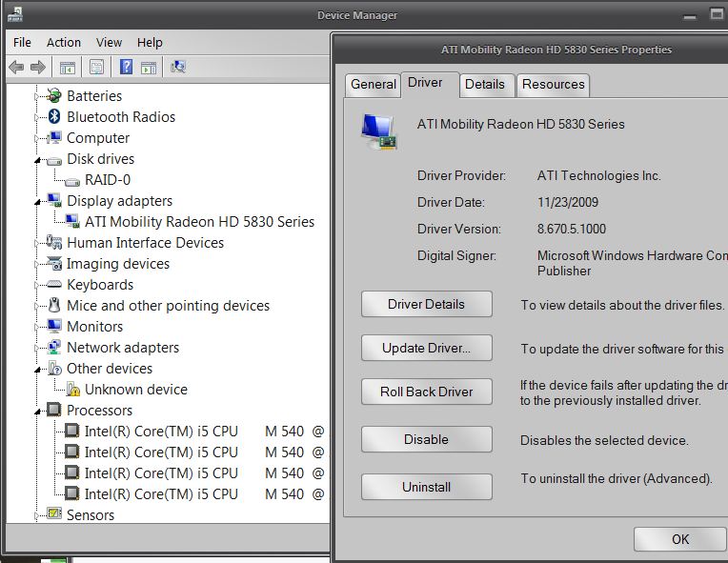Collapse the Disk drives node
Viewport: 728px width, 563px height.
pos(37,160)
